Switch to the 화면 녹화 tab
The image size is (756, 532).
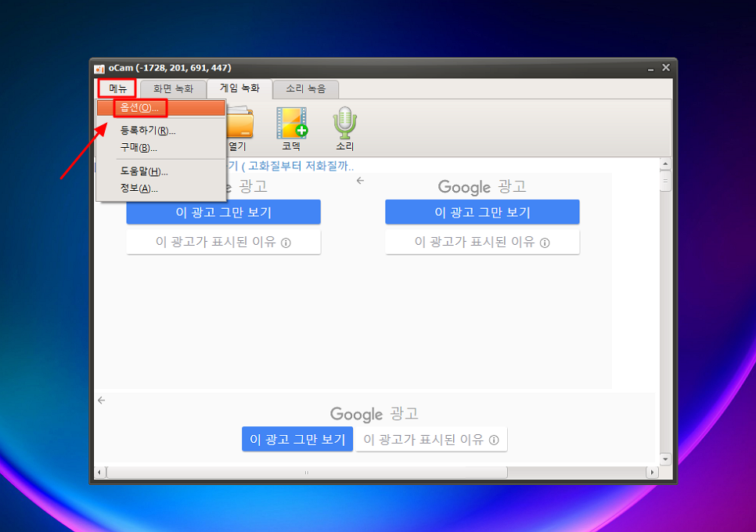[173, 89]
